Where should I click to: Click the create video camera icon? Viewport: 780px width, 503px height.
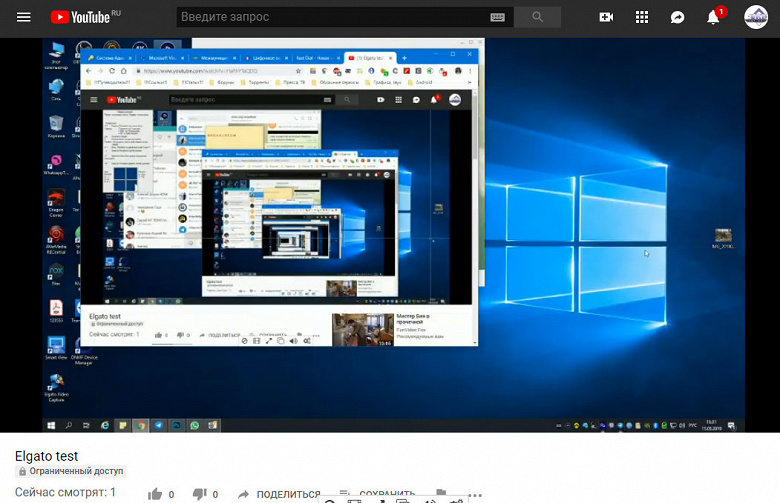coord(606,17)
